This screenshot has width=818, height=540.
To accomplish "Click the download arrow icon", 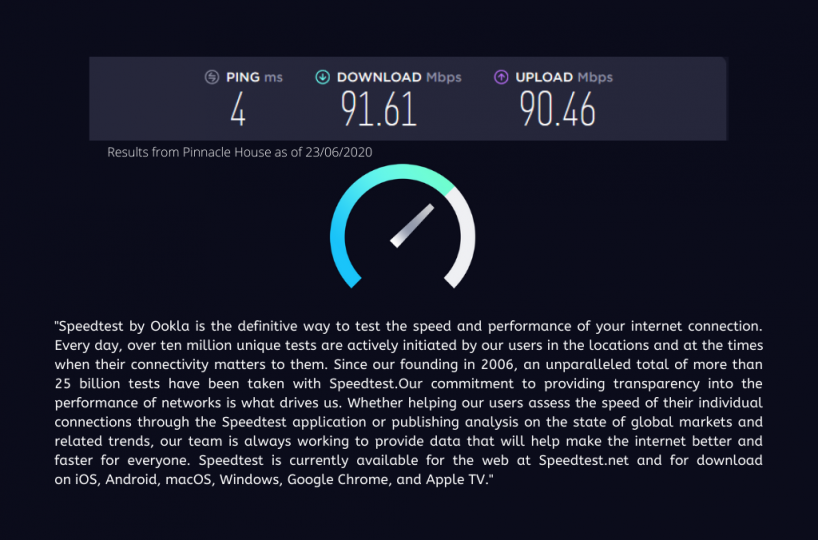I will point(322,77).
